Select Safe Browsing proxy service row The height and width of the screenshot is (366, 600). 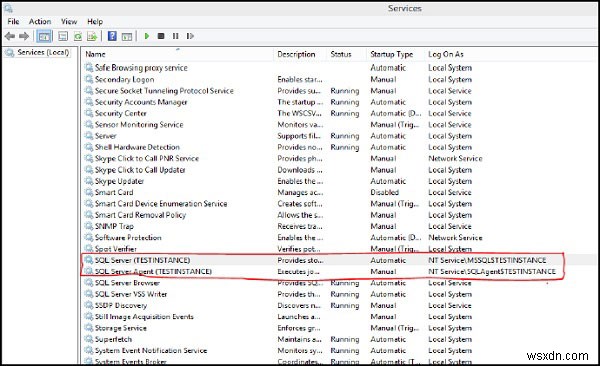(x=141, y=68)
